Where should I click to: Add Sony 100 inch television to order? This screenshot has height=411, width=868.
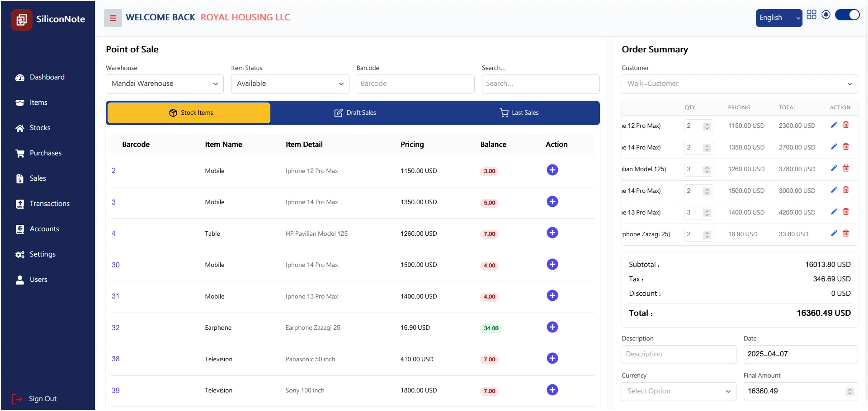(x=552, y=390)
